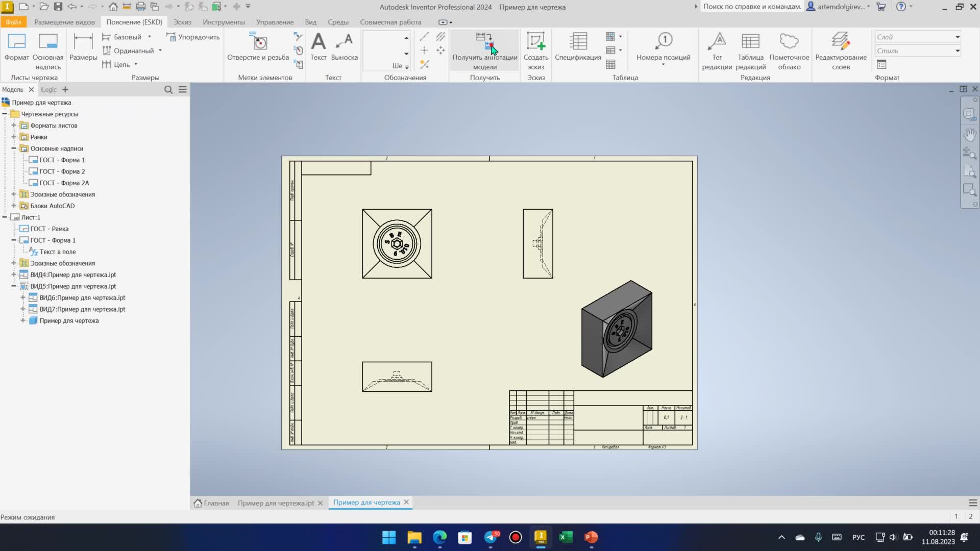Open the Управление ribbon tab
Viewport: 980px width, 551px height.
[x=275, y=22]
